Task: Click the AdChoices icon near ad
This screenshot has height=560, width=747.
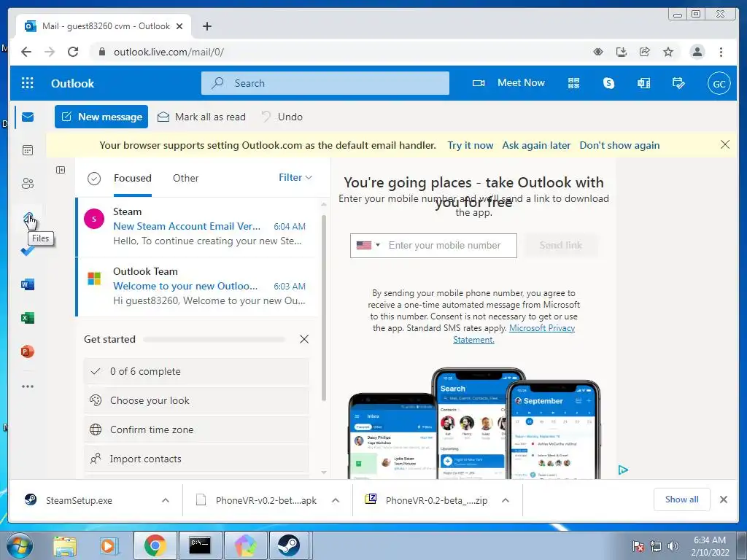Action: coord(623,470)
